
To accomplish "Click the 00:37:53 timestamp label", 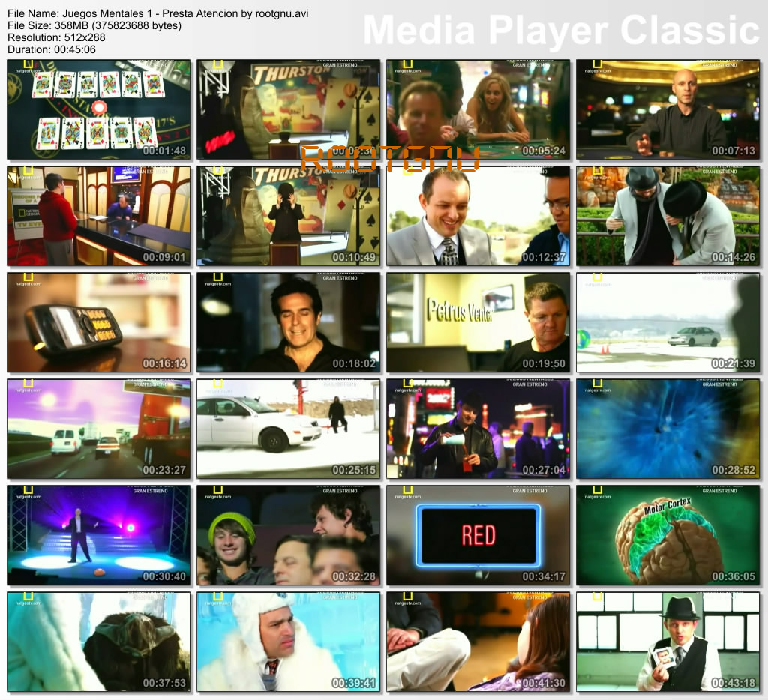I will (x=164, y=683).
